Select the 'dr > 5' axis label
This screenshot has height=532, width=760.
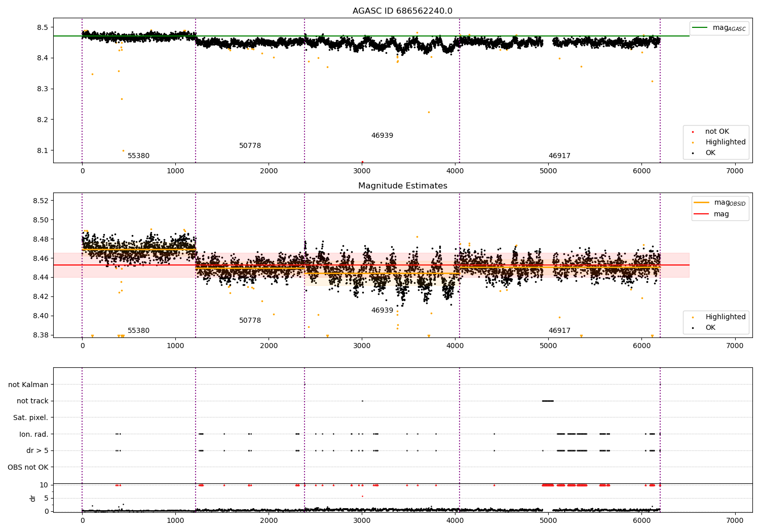[37, 450]
